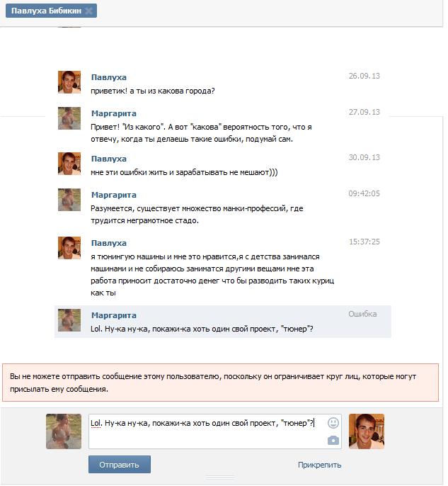Click Маргарита's name on the 09:42:05 message

coord(113,195)
